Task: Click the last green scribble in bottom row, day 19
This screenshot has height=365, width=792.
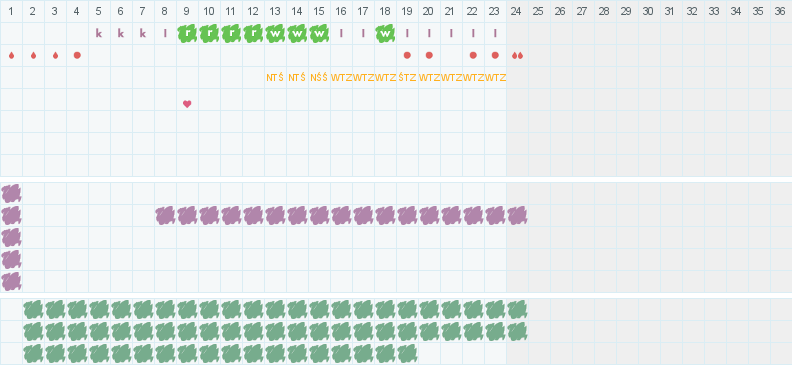Action: (x=407, y=353)
